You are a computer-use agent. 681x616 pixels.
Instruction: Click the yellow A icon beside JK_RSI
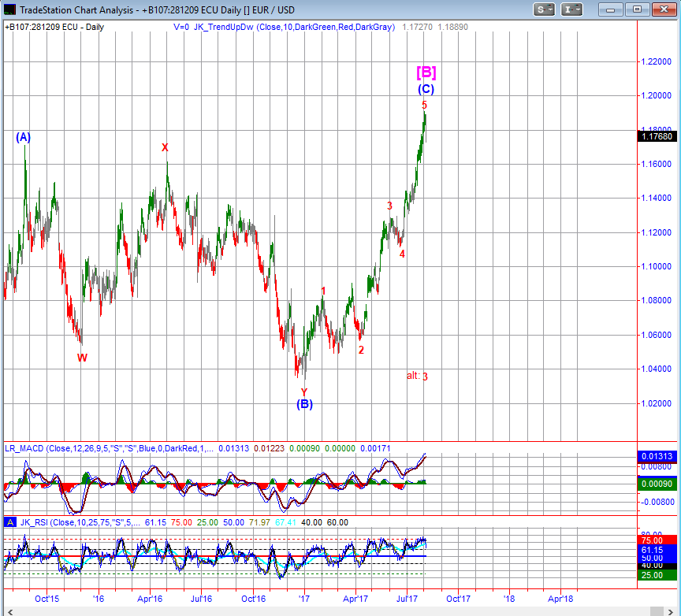[10, 522]
